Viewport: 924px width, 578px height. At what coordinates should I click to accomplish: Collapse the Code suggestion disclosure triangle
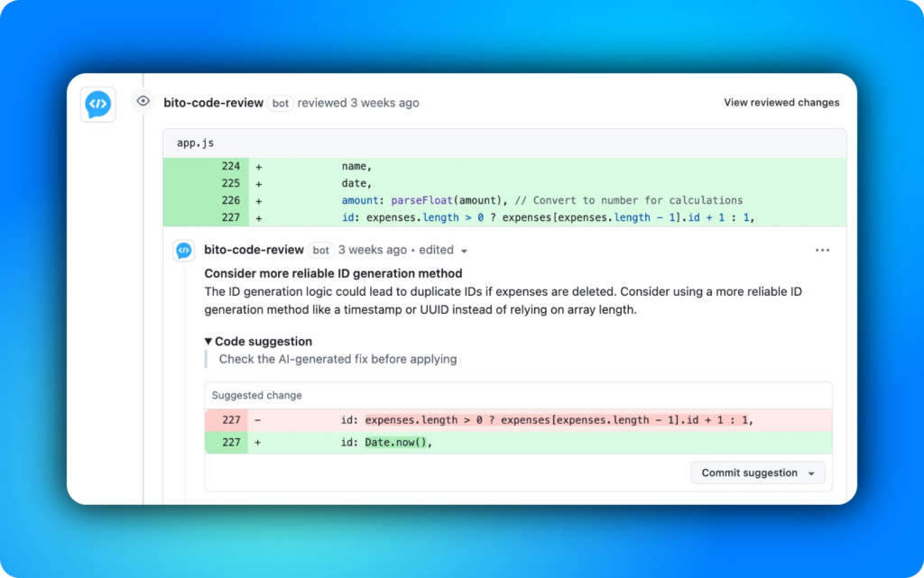(208, 341)
